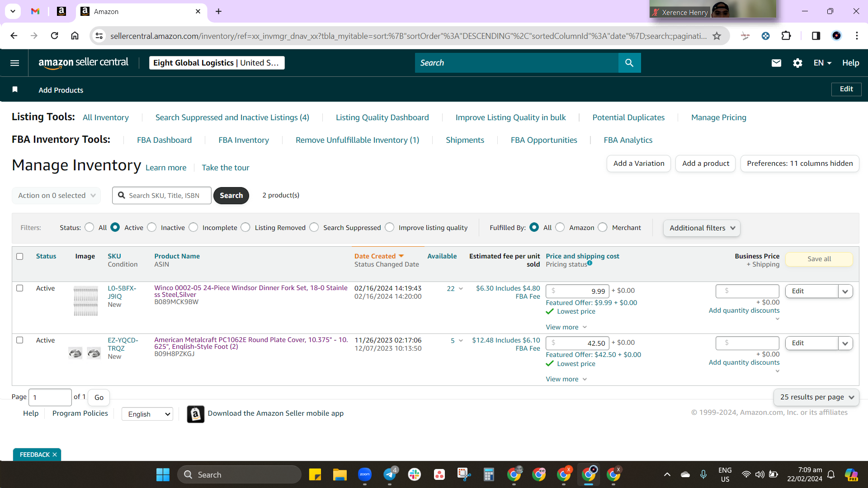Screen dimensions: 868x488
Task: Go to Shipments
Action: [465, 140]
